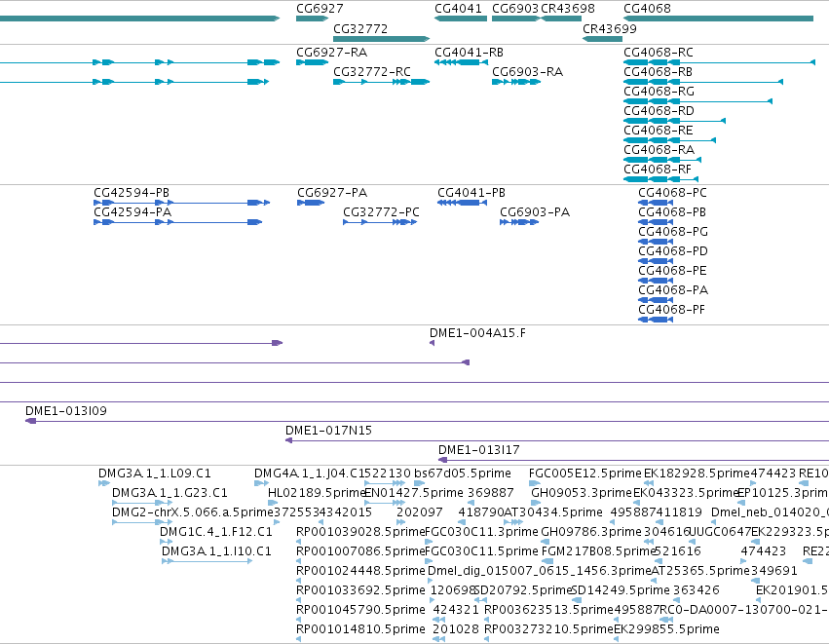Click transcript label CG4068-RC
This screenshot has width=829, height=644.
point(659,53)
